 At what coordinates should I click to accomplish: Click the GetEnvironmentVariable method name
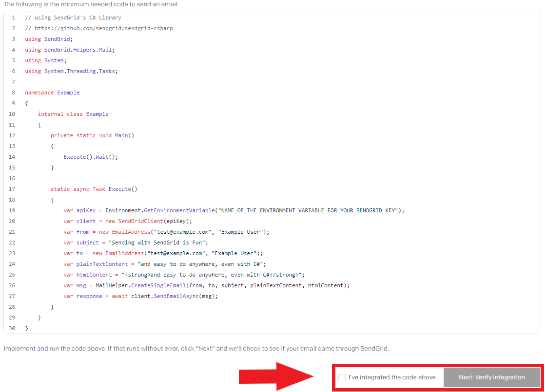[179, 210]
